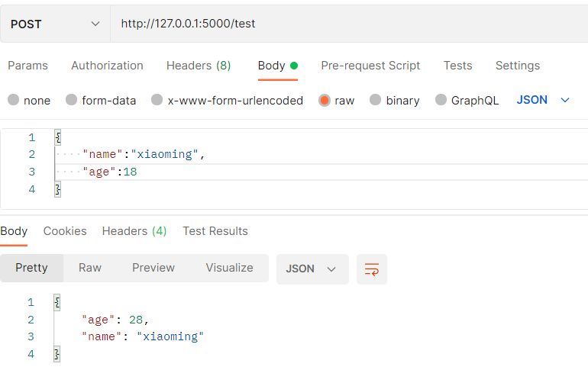Switch to the request Settings tab
This screenshot has height=370, width=588.
[x=517, y=66]
